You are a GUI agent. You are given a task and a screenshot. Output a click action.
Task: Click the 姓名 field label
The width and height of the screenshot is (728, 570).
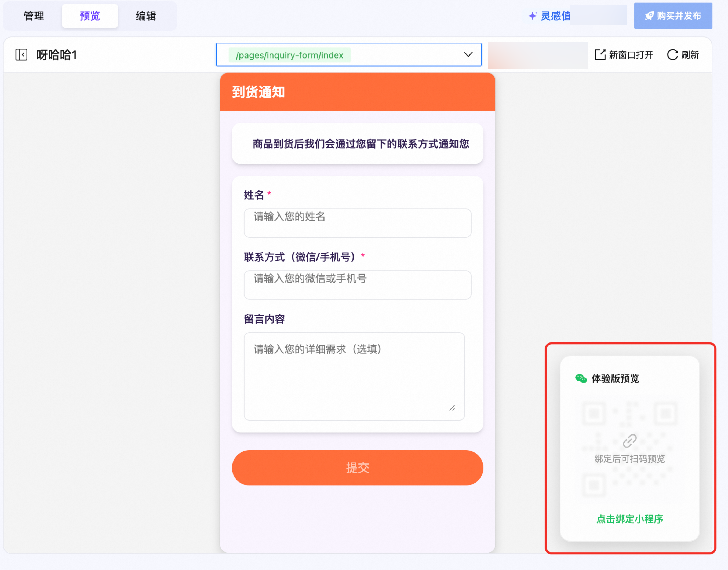click(254, 195)
